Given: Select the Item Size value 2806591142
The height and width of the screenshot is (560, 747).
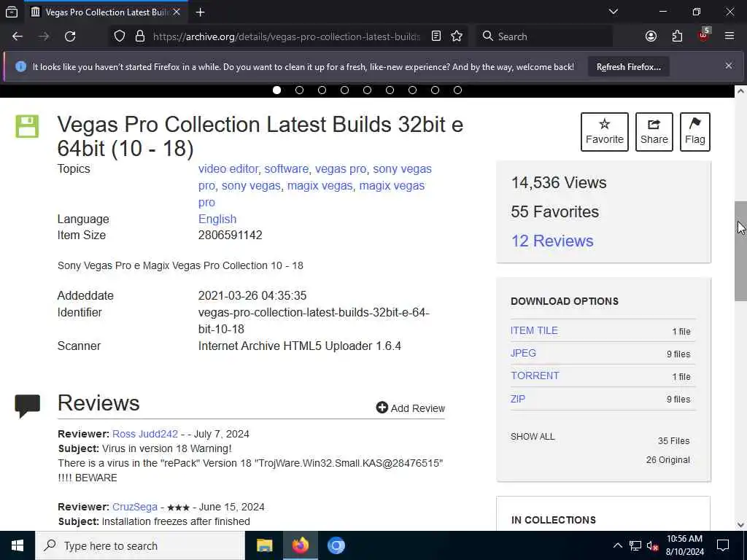Looking at the screenshot, I should [230, 236].
